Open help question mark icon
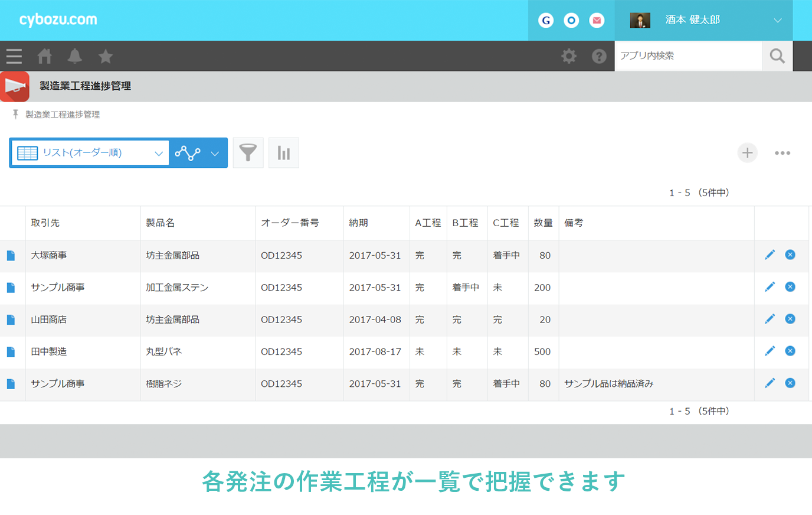The image size is (812, 515). (x=599, y=56)
